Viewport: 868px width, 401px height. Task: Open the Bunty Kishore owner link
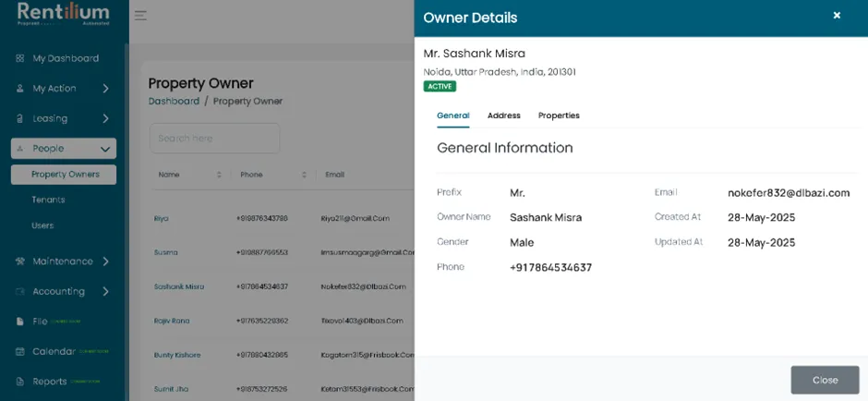(x=177, y=355)
